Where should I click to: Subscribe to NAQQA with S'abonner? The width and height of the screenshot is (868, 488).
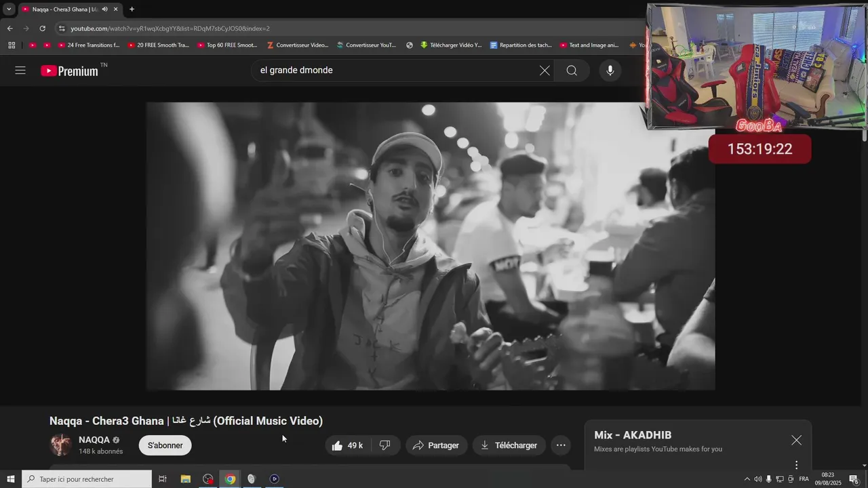coord(165,445)
